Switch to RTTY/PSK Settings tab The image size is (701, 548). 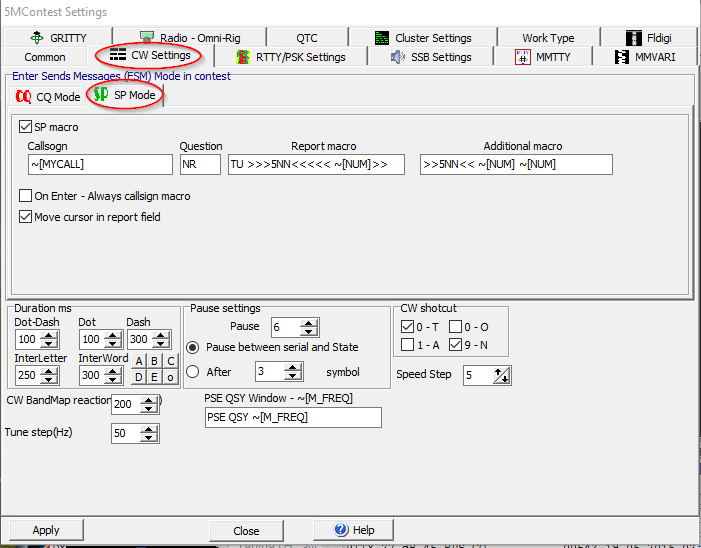point(290,57)
